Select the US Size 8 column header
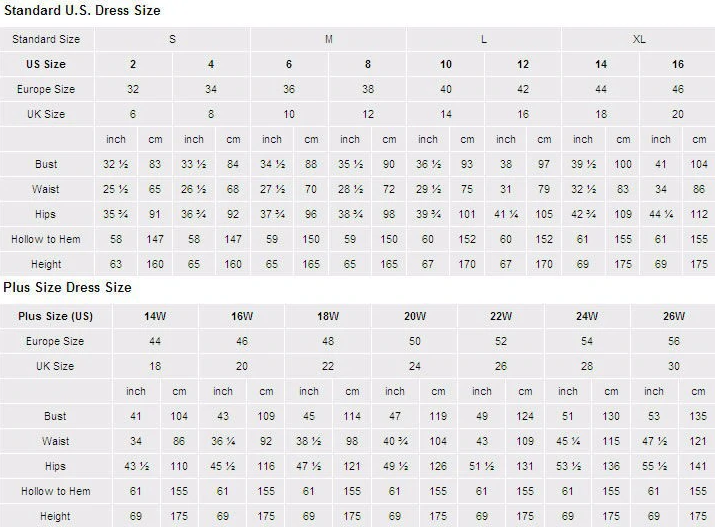This screenshot has height=527, width=715. click(x=368, y=64)
